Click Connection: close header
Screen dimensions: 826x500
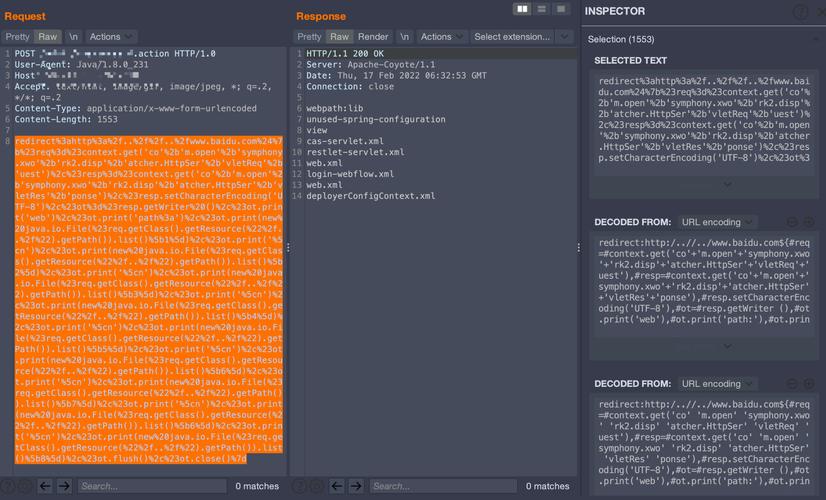point(350,87)
